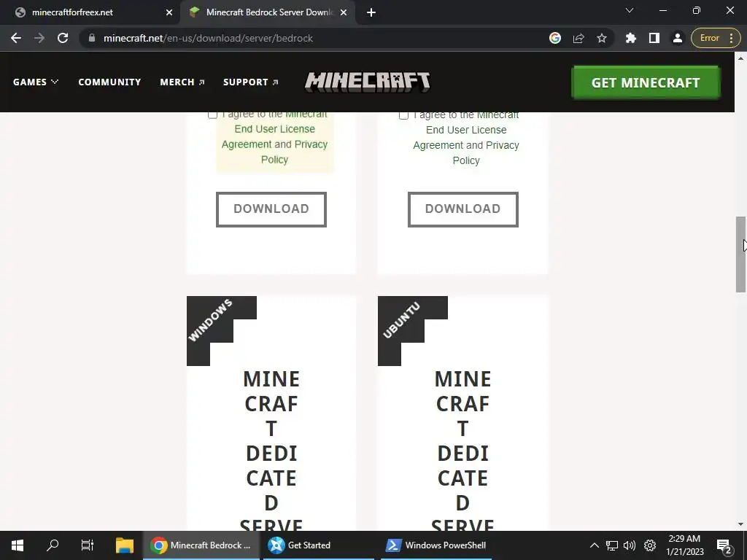Click the page scrollbar thumb

[x=740, y=254]
